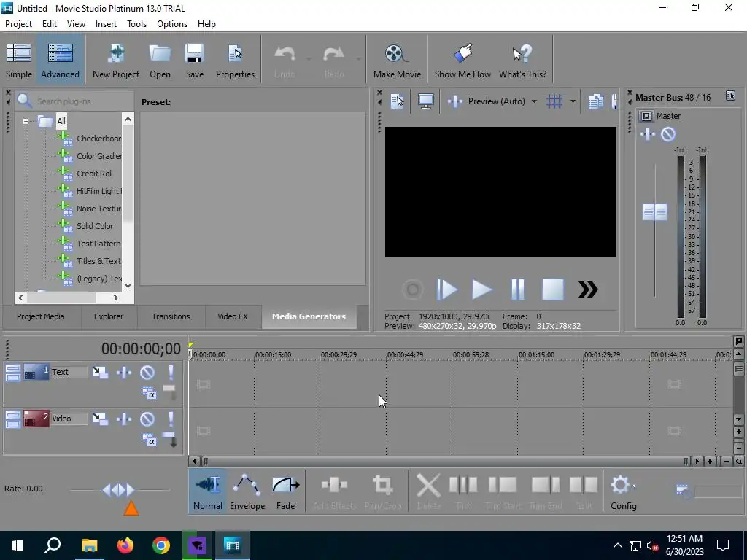Toggle preview on external monitor
The width and height of the screenshot is (747, 560).
tap(425, 101)
